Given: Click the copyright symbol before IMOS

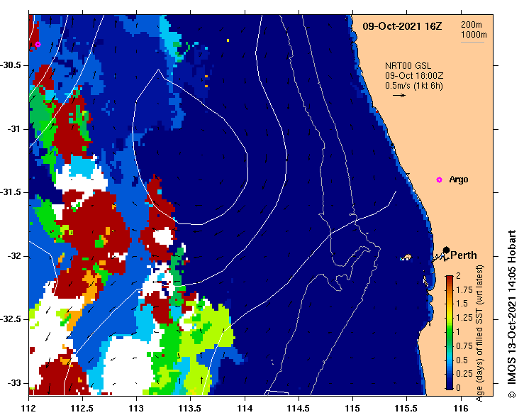Looking at the screenshot, I should [x=511, y=392].
